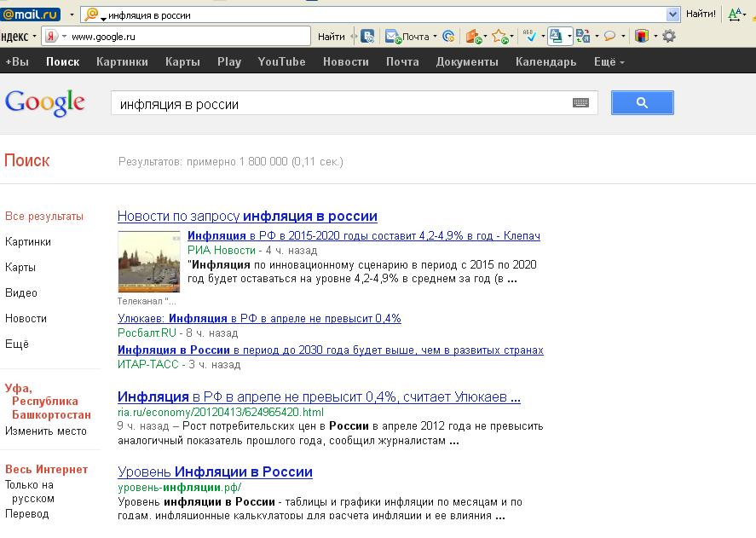This screenshot has height=538, width=756.
Task: Click the Yandex 'Я' icon in search box
Action: (52, 36)
